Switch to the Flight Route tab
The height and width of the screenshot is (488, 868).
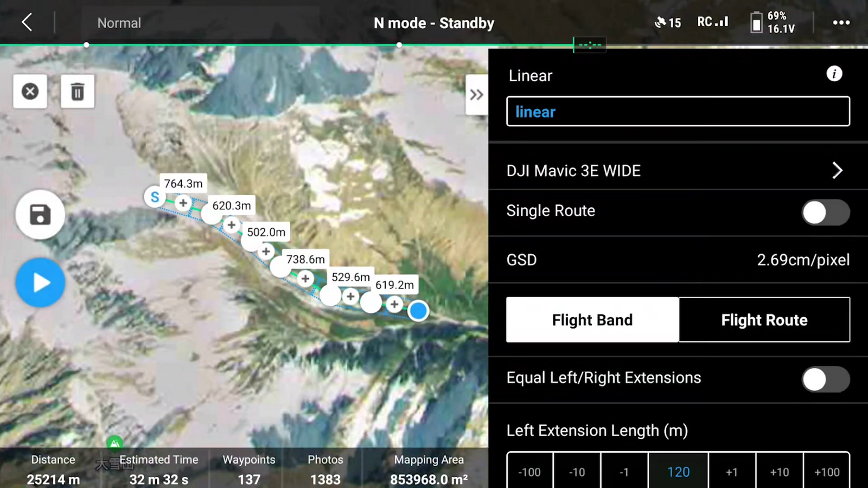[x=764, y=320]
